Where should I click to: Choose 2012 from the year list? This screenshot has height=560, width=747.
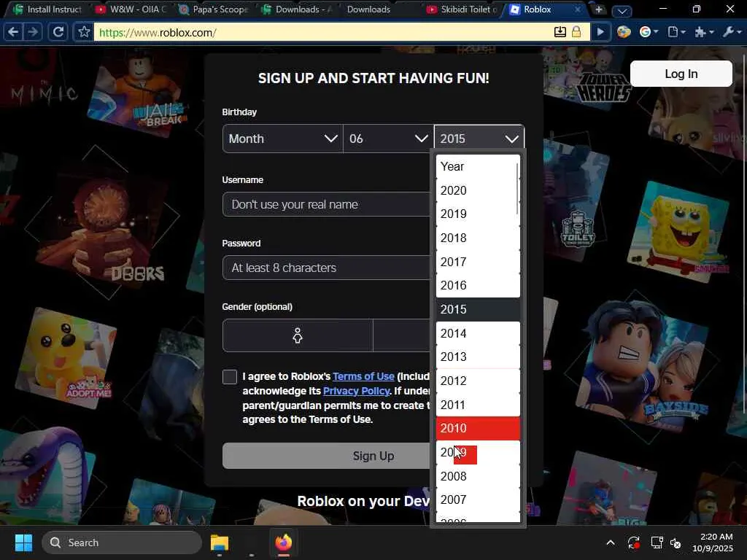pos(478,381)
